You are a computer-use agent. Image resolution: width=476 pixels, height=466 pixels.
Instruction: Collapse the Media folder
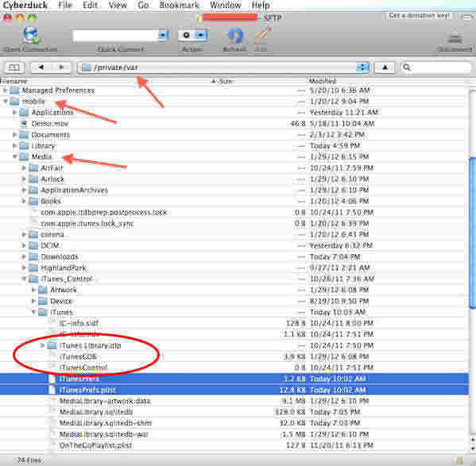pyautogui.click(x=14, y=156)
